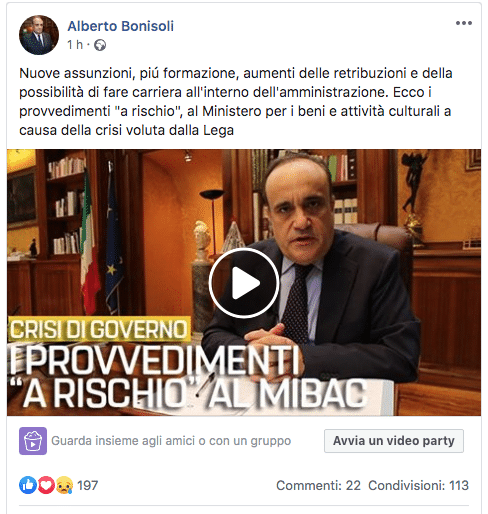Click Guarda insieme agli amici text
488x514 pixels.
click(x=171, y=441)
